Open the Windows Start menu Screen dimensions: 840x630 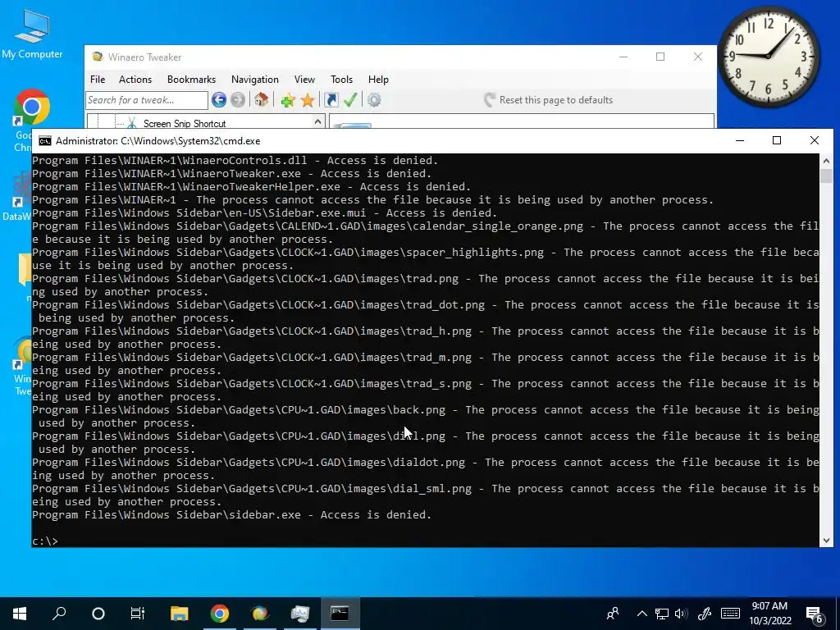click(20, 614)
